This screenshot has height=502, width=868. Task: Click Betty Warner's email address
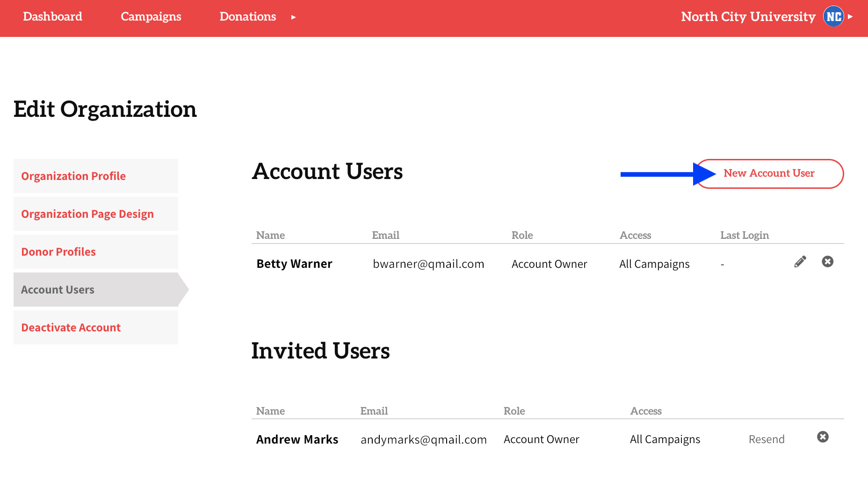(428, 264)
